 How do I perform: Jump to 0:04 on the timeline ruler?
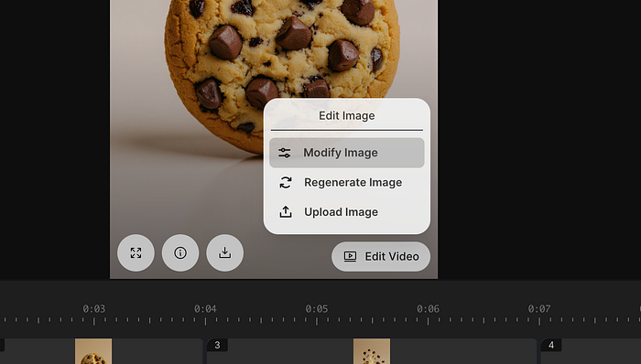click(x=205, y=309)
